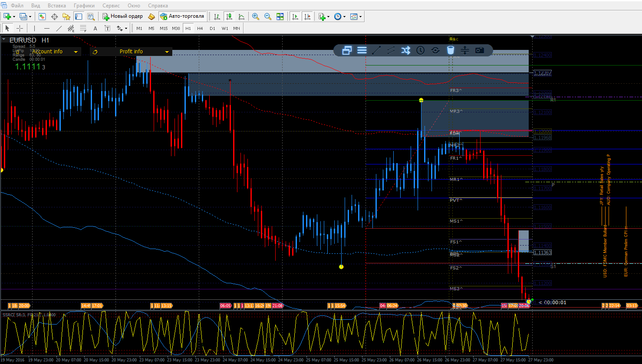Open the New Chart toolbar icon

7,16
